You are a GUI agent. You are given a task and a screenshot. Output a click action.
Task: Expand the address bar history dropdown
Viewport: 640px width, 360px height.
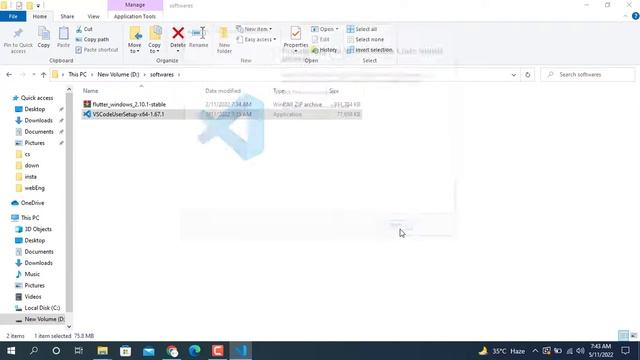(x=513, y=75)
